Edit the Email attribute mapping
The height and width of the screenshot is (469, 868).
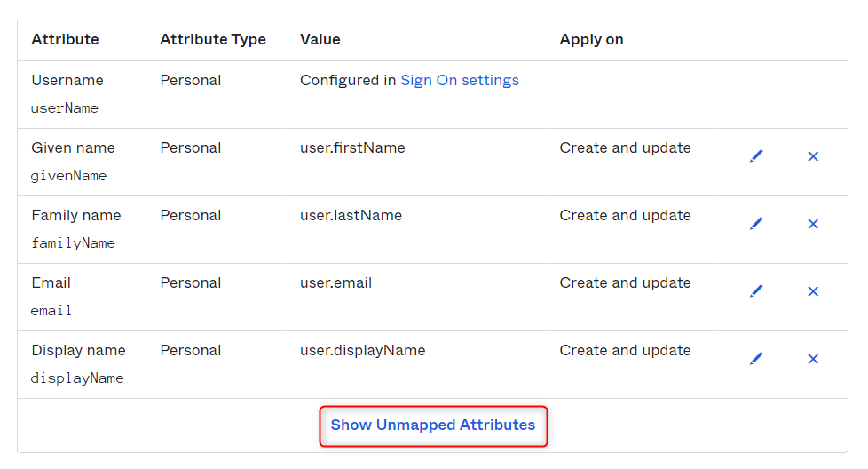756,291
